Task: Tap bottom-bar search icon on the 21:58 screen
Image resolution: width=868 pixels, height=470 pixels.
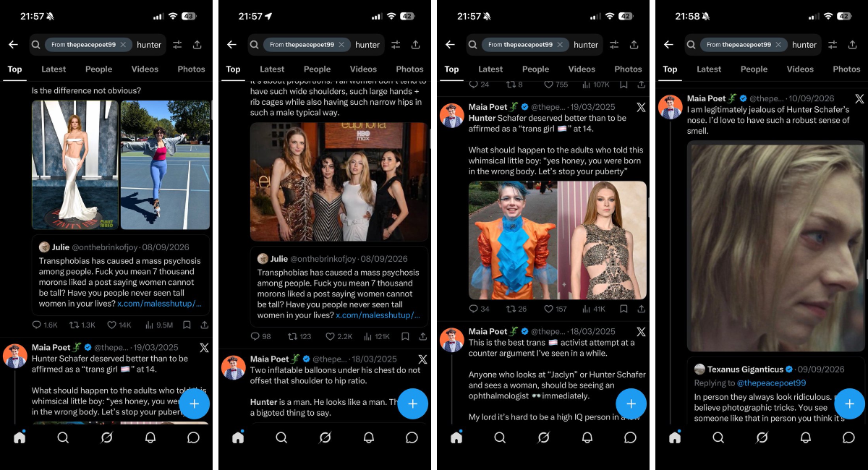Action: 718,437
